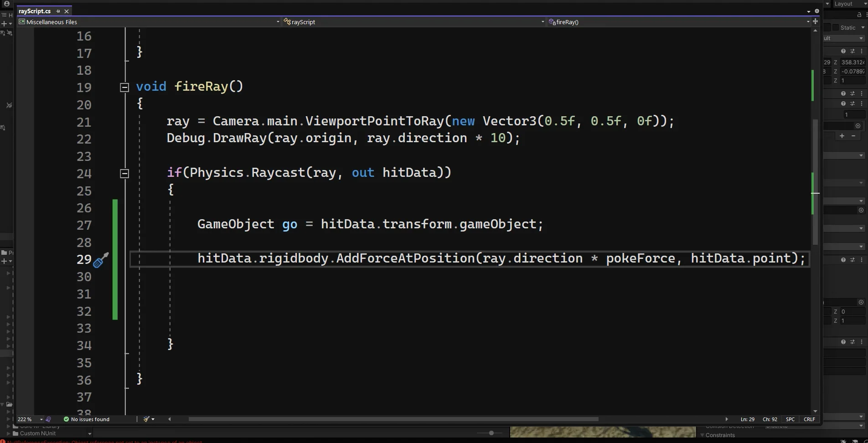Image resolution: width=868 pixels, height=443 pixels.
Task: Open the Transform component presets icon
Action: 852,51
